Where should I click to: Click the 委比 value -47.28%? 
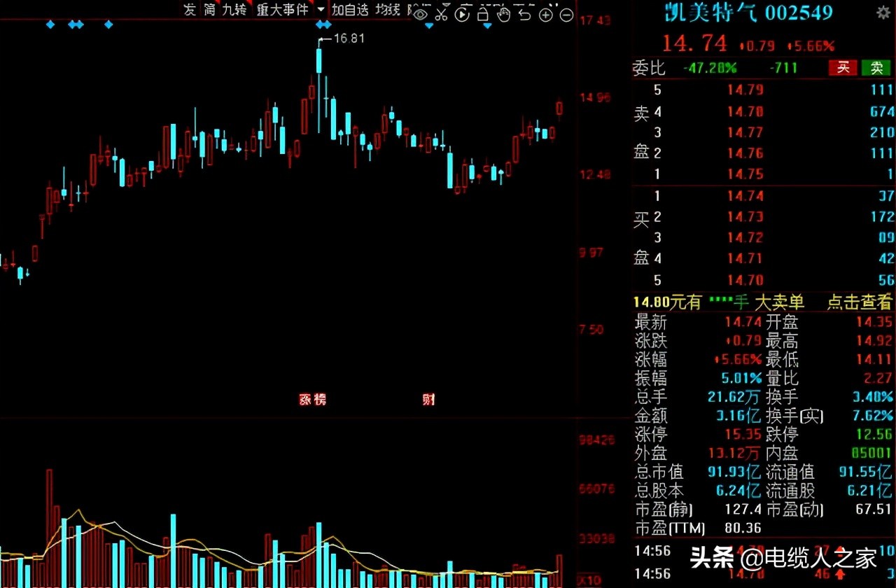pos(710,68)
